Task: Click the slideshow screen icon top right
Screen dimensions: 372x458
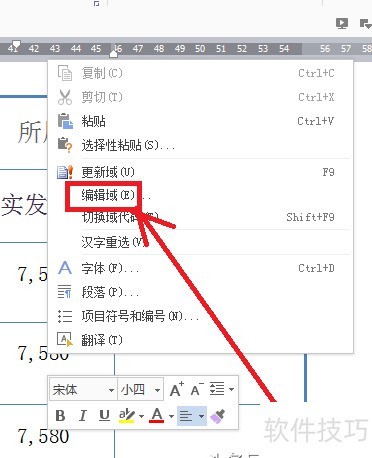Action: coord(342,23)
